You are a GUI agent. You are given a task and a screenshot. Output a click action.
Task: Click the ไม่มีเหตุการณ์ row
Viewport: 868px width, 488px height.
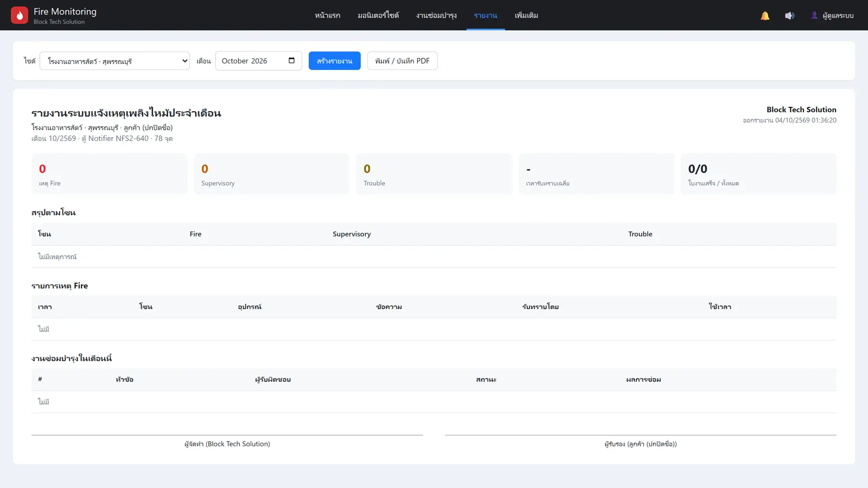[434, 256]
